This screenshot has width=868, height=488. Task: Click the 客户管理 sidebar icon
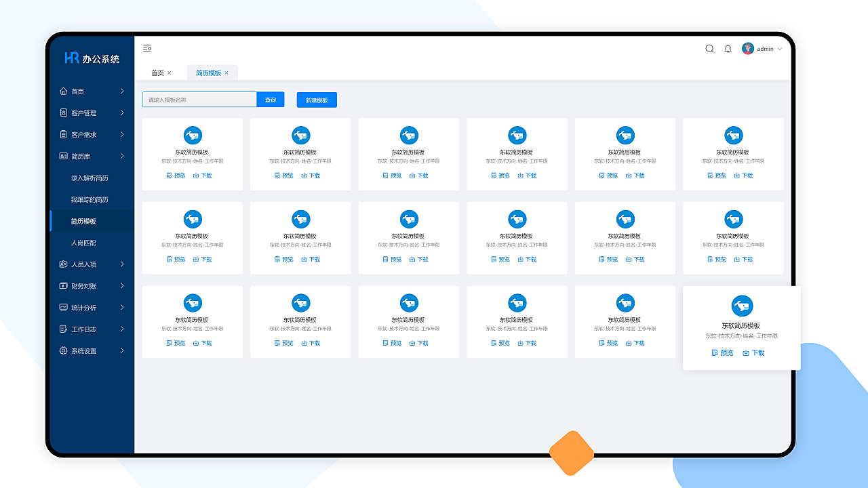(x=63, y=113)
